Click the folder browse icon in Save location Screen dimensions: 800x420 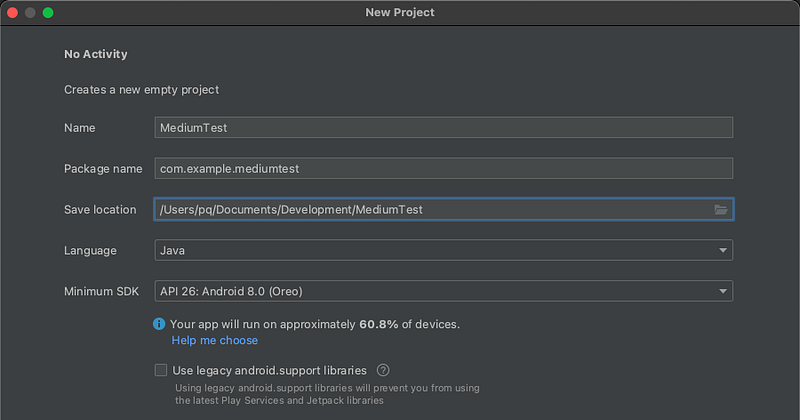click(720, 209)
